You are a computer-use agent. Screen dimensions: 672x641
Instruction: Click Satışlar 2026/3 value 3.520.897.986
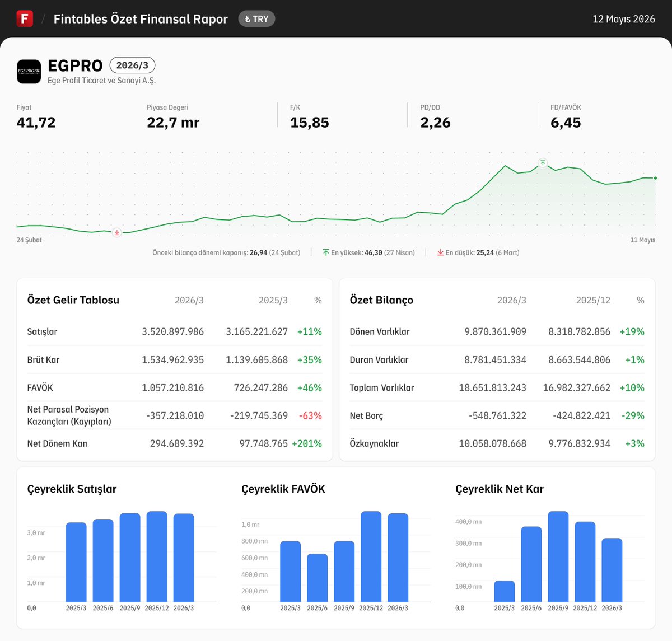coord(173,331)
